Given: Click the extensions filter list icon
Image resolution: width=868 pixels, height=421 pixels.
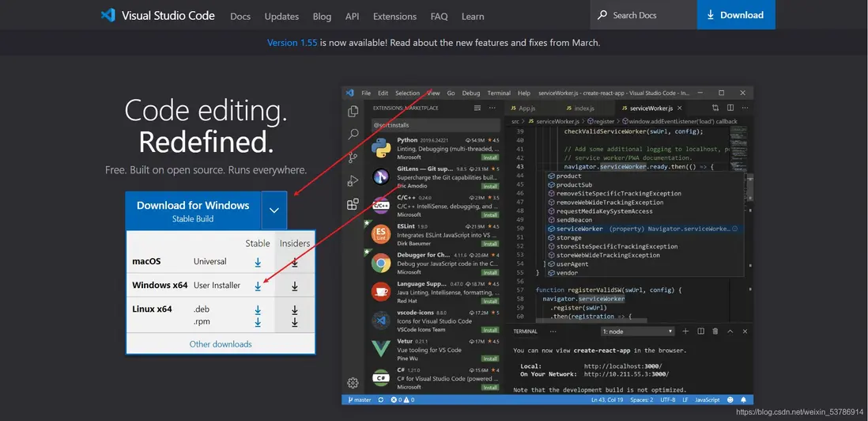Looking at the screenshot, I should pos(477,108).
